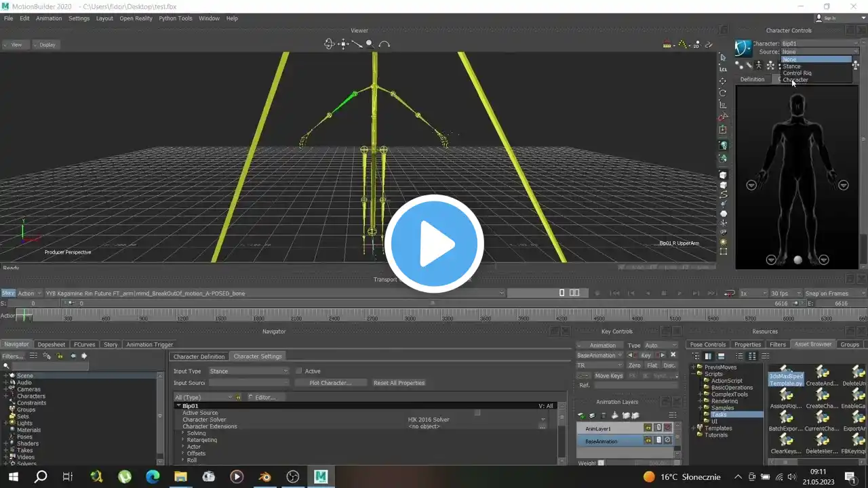868x488 pixels.
Task: Select the Rotate tool in viewer toolbar
Action: click(x=723, y=93)
